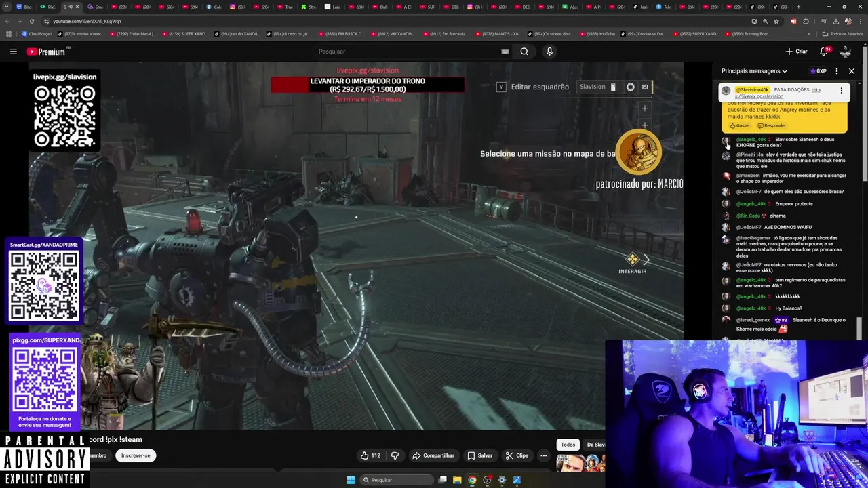Screen dimensions: 868x488
Task: Open the pinned message options menu
Action: (842, 90)
